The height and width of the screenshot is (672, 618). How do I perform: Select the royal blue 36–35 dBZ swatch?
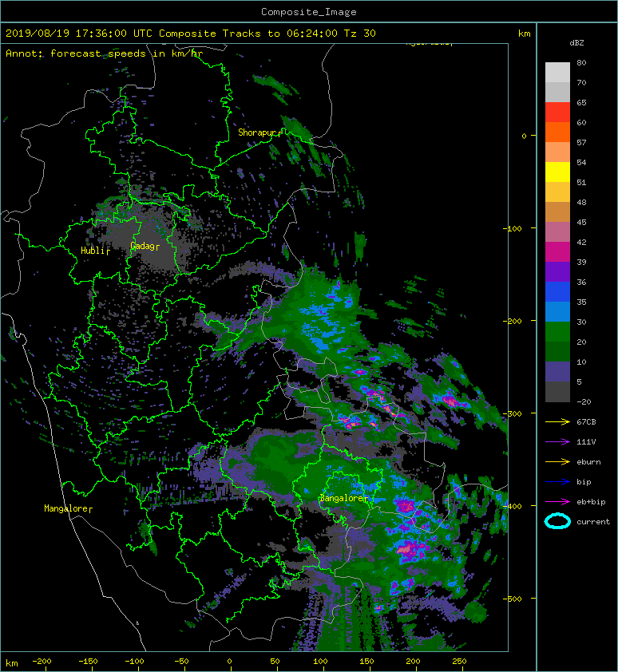click(x=557, y=291)
